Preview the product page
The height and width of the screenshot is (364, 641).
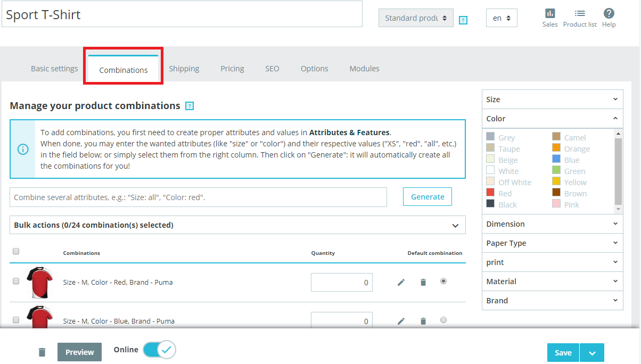point(79,352)
